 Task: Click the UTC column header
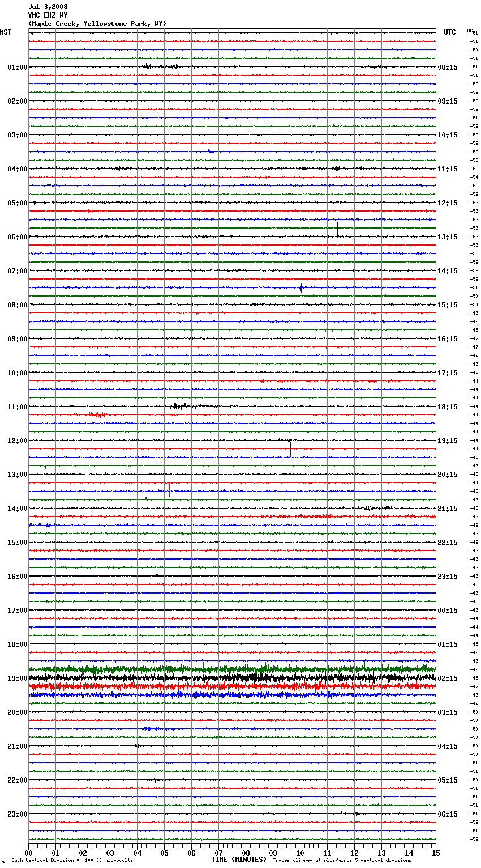click(450, 33)
